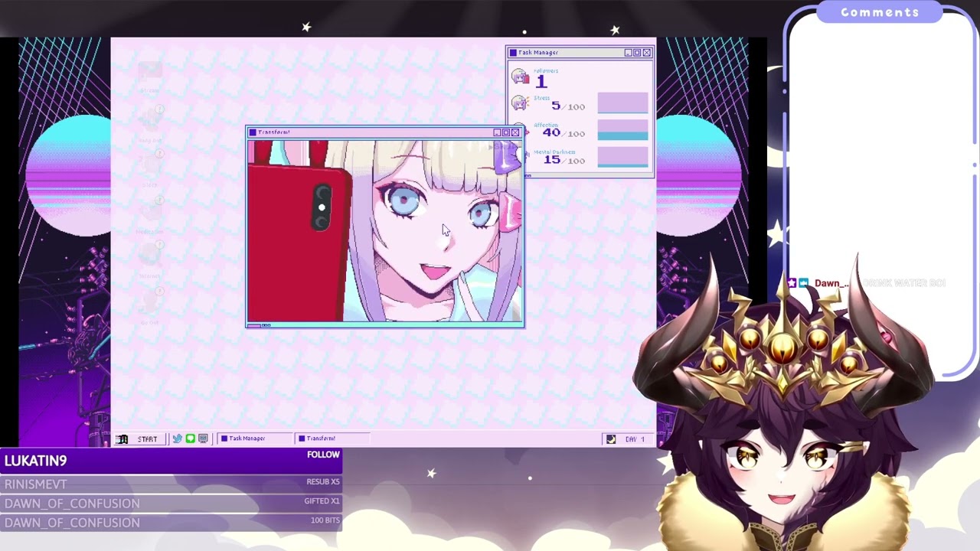Image resolution: width=980 pixels, height=551 pixels.
Task: Maximize the Task Manager window
Action: click(x=637, y=53)
